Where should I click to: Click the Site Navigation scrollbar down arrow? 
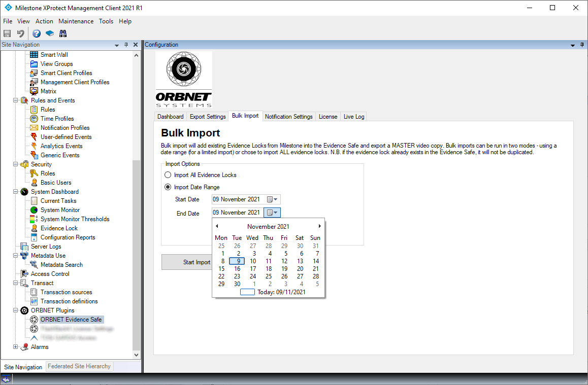coord(136,355)
